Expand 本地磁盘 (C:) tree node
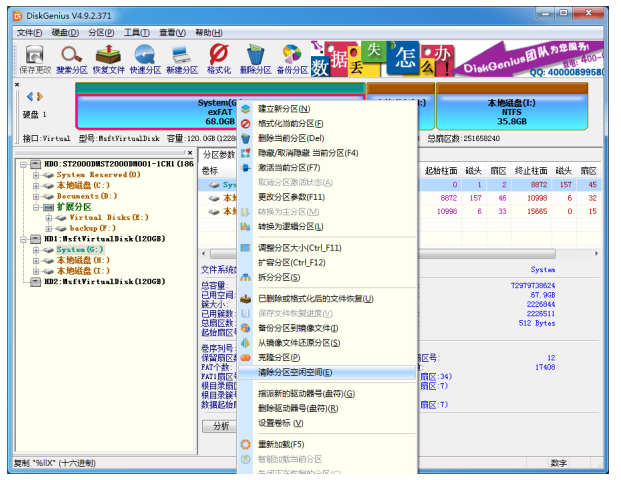The height and width of the screenshot is (480, 621). pos(36,185)
